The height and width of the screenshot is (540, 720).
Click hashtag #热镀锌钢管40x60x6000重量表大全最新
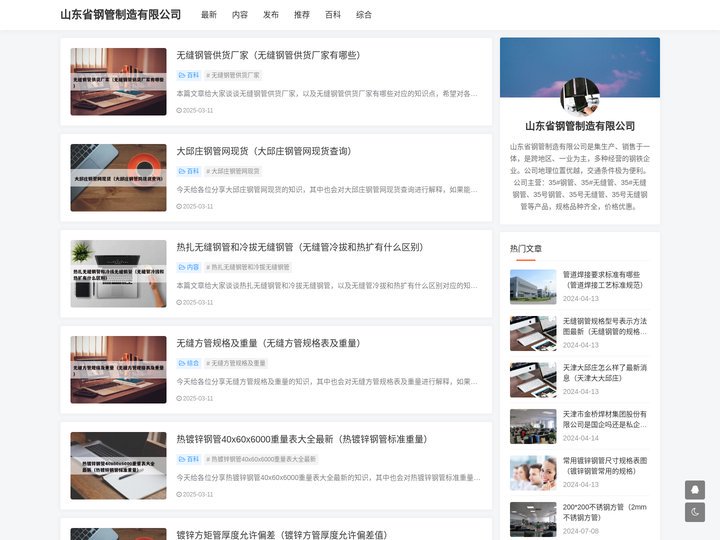tap(261, 459)
